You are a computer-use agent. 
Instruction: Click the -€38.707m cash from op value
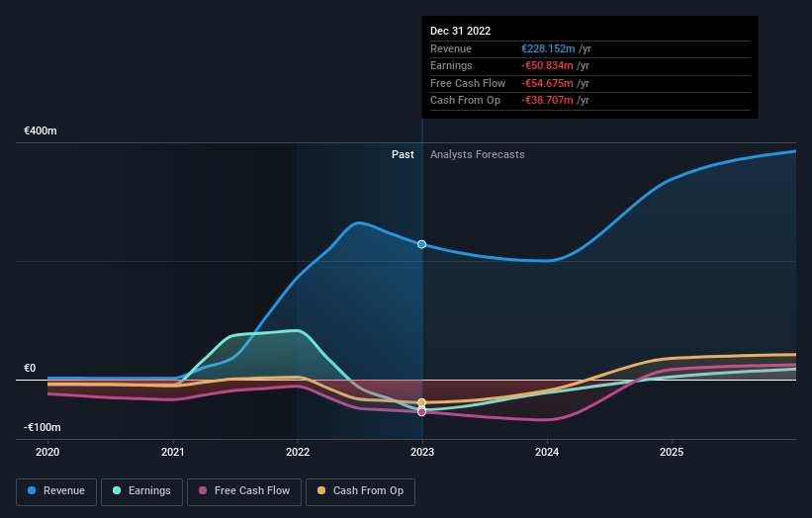point(547,101)
